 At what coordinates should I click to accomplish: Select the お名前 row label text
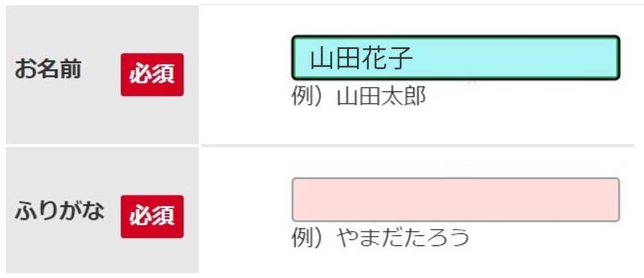(48, 70)
